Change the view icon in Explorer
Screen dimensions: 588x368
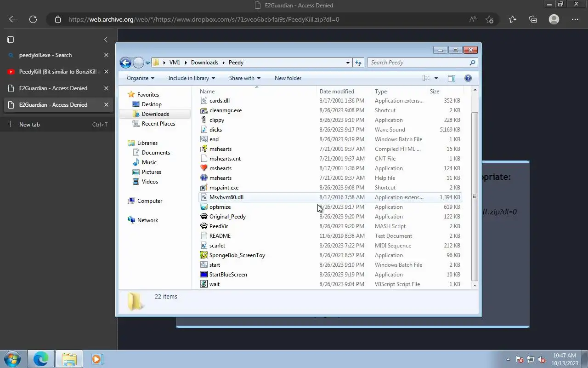coord(426,78)
